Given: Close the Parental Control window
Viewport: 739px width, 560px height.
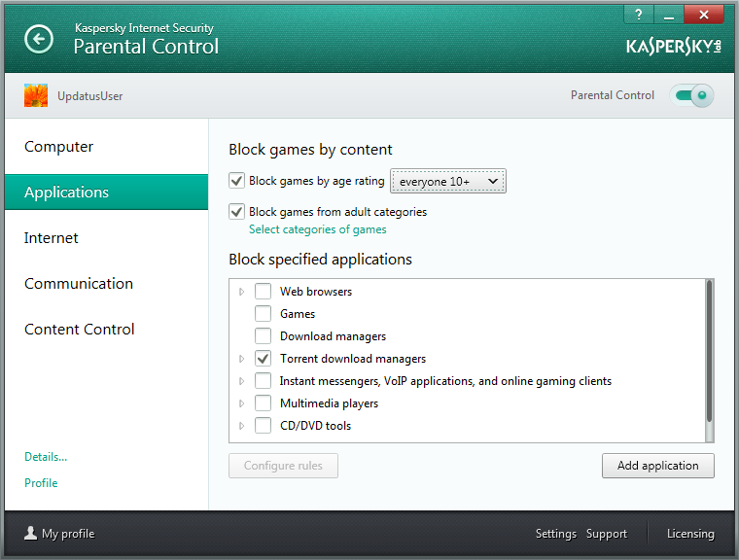Looking at the screenshot, I should pyautogui.click(x=704, y=15).
